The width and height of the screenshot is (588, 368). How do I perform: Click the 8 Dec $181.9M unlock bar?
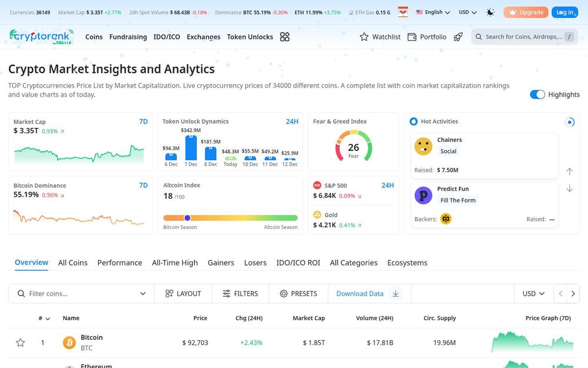(211, 154)
